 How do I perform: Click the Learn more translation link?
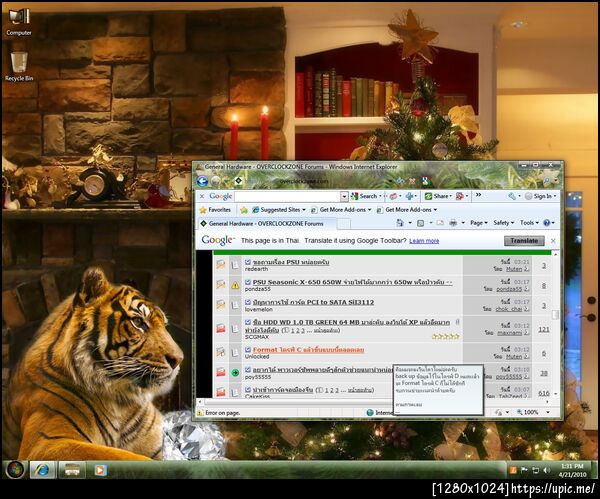click(x=424, y=241)
